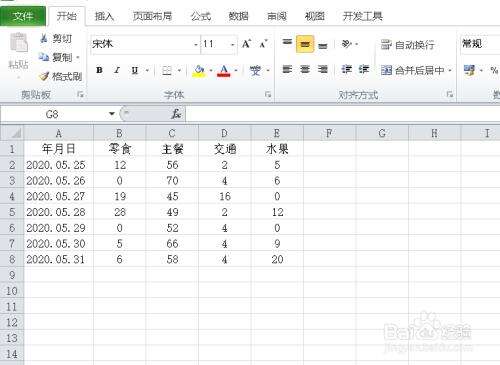Open the font size 11 dropdown
The width and height of the screenshot is (500, 365).
coord(232,44)
